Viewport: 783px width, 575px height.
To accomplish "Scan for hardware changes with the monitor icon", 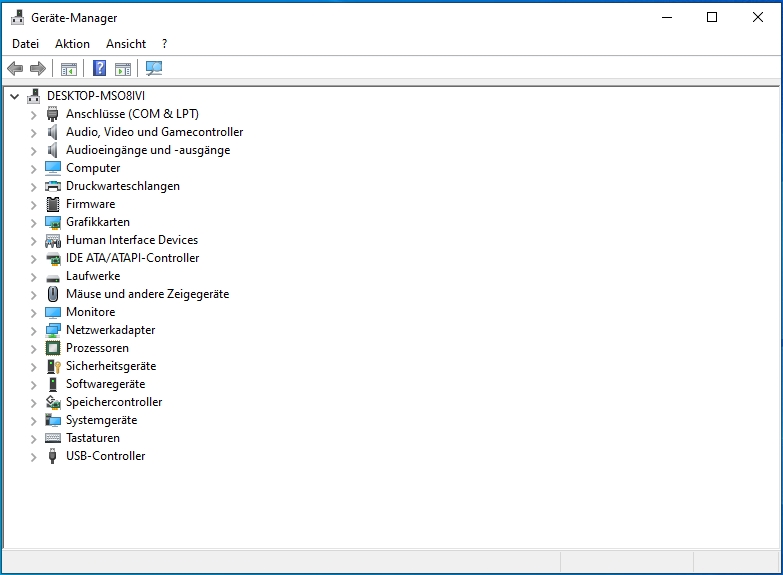I will [154, 68].
